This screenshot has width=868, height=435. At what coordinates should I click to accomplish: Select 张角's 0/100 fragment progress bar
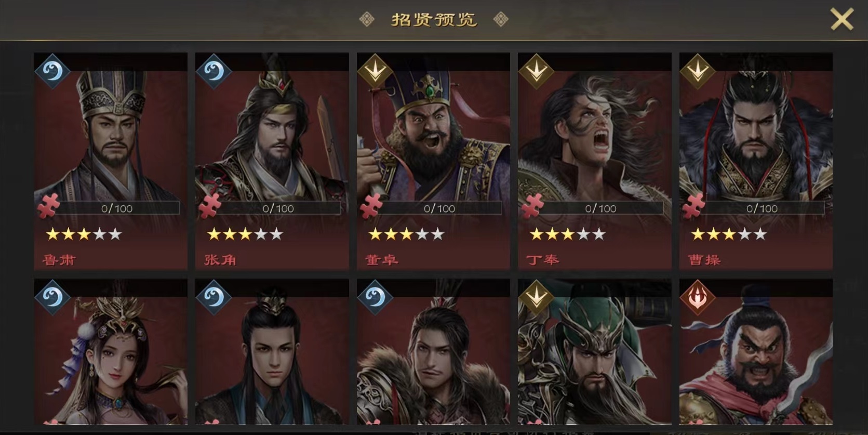(x=278, y=208)
